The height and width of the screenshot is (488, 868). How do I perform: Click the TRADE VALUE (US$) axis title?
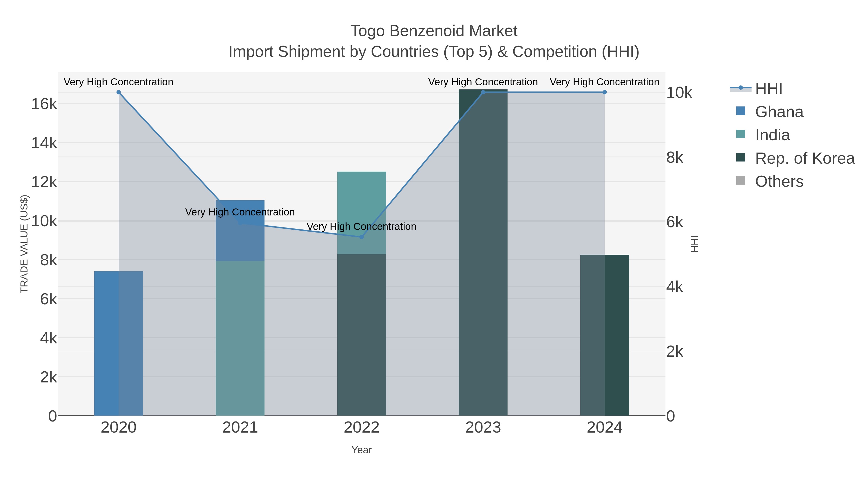pyautogui.click(x=24, y=244)
